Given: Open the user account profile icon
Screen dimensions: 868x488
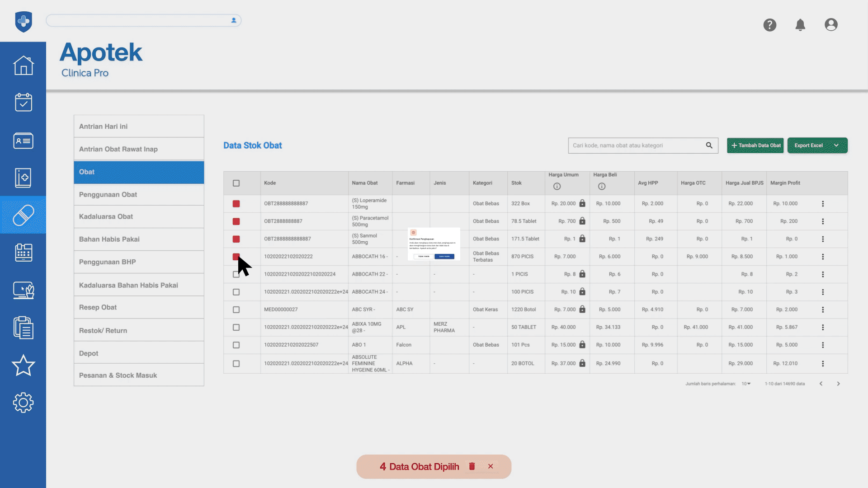Looking at the screenshot, I should [x=831, y=25].
